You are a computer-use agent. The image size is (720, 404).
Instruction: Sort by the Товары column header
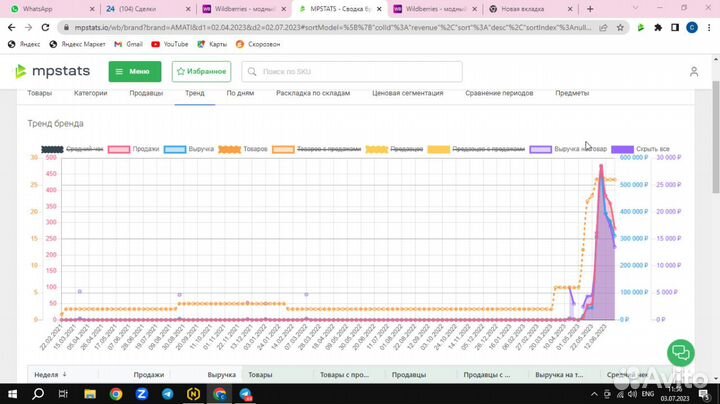point(260,375)
